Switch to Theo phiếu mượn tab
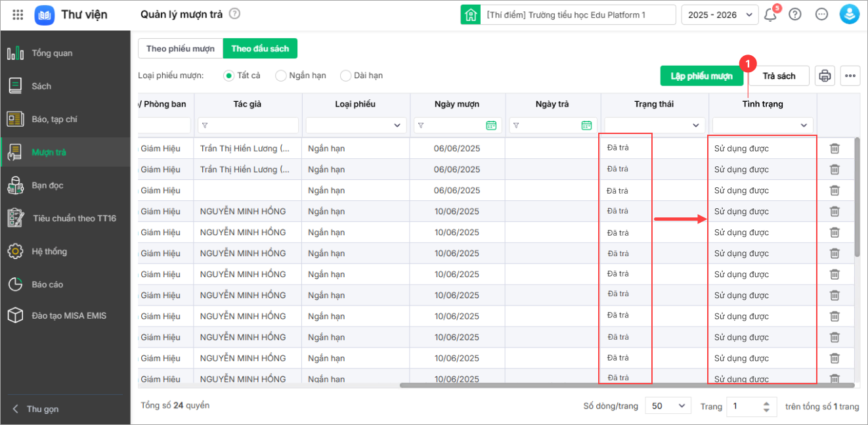Viewport: 868px width, 425px height. [x=181, y=49]
